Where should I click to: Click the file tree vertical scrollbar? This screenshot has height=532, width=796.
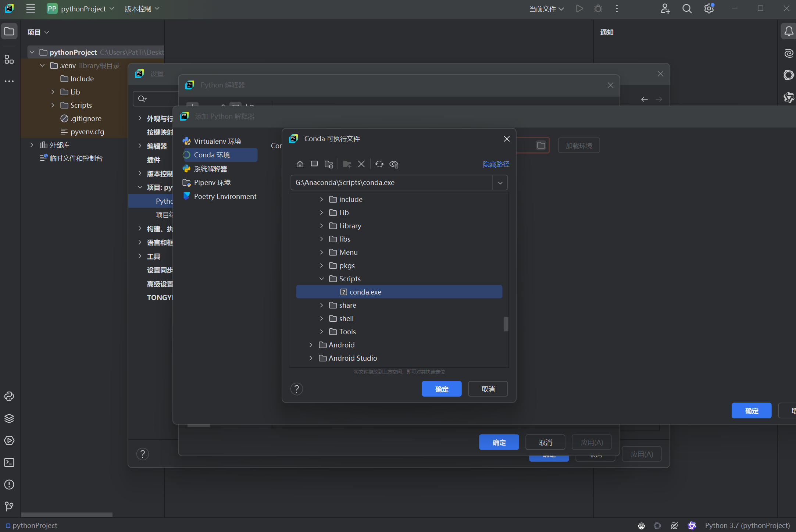(506, 324)
